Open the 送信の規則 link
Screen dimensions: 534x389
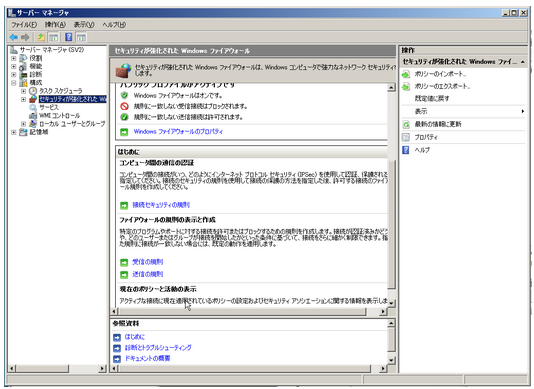click(147, 274)
